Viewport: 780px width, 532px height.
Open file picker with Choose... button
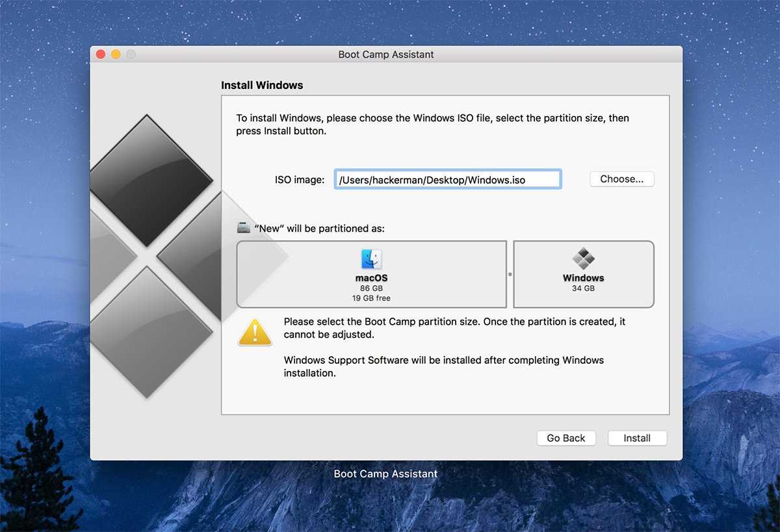(x=622, y=179)
